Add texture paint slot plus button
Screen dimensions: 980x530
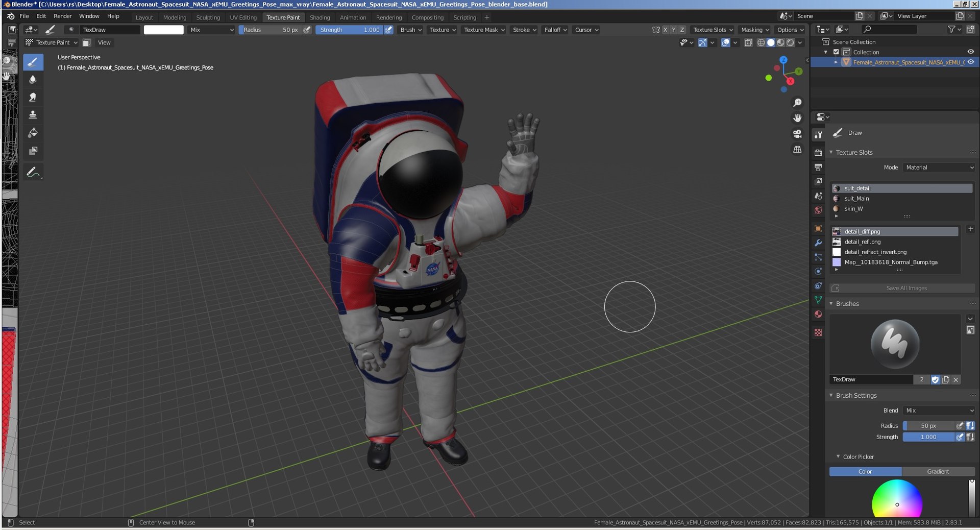tap(970, 229)
